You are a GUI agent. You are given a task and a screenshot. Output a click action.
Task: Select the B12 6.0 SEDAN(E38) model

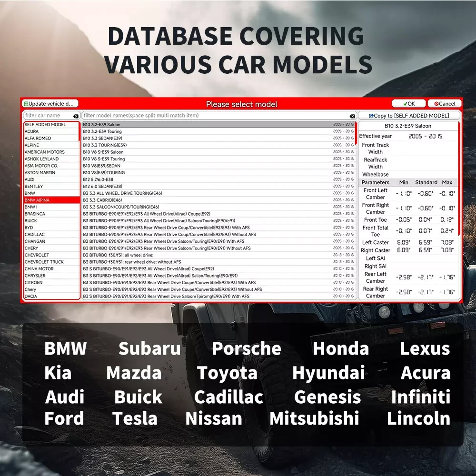pyautogui.click(x=218, y=187)
